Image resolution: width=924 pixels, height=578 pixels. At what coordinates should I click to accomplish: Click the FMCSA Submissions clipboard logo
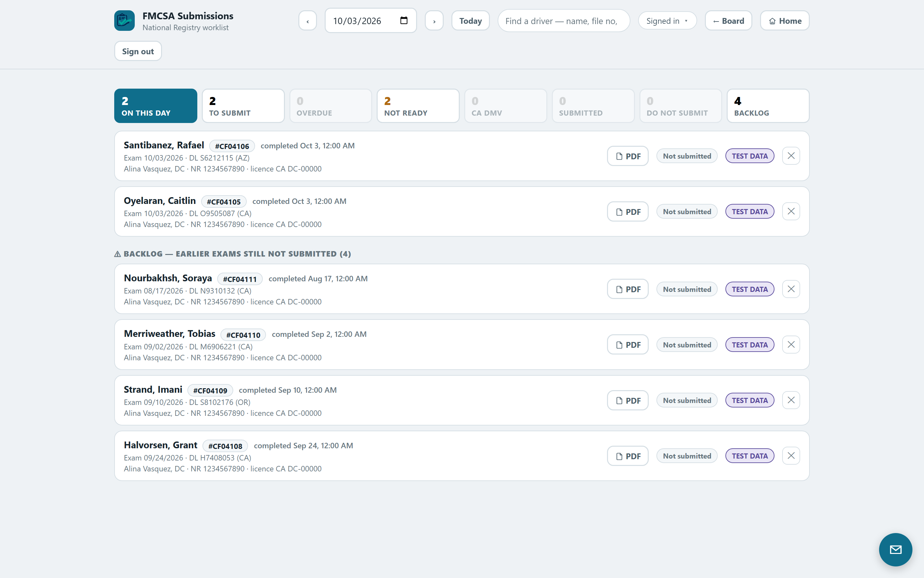[124, 21]
